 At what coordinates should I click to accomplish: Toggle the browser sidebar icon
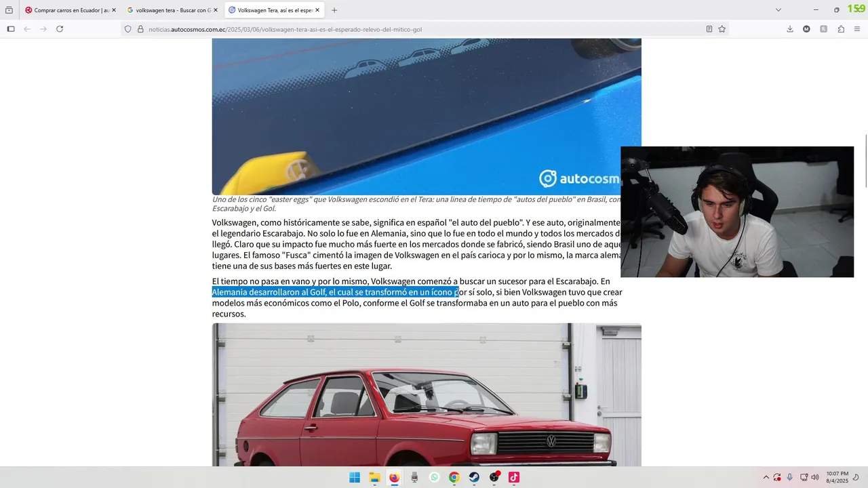pyautogui.click(x=11, y=29)
